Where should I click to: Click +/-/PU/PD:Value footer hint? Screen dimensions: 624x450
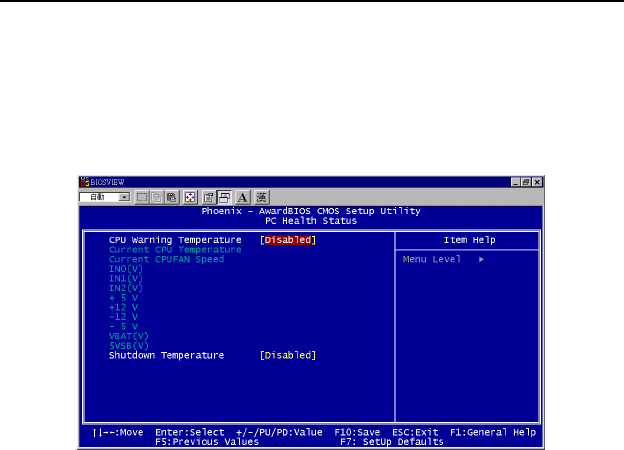click(279, 432)
